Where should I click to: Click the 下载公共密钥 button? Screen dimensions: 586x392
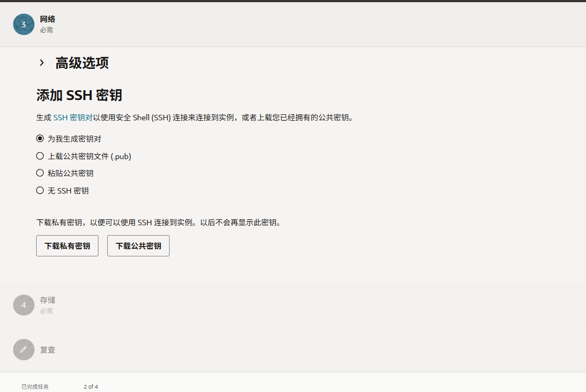[x=138, y=246]
